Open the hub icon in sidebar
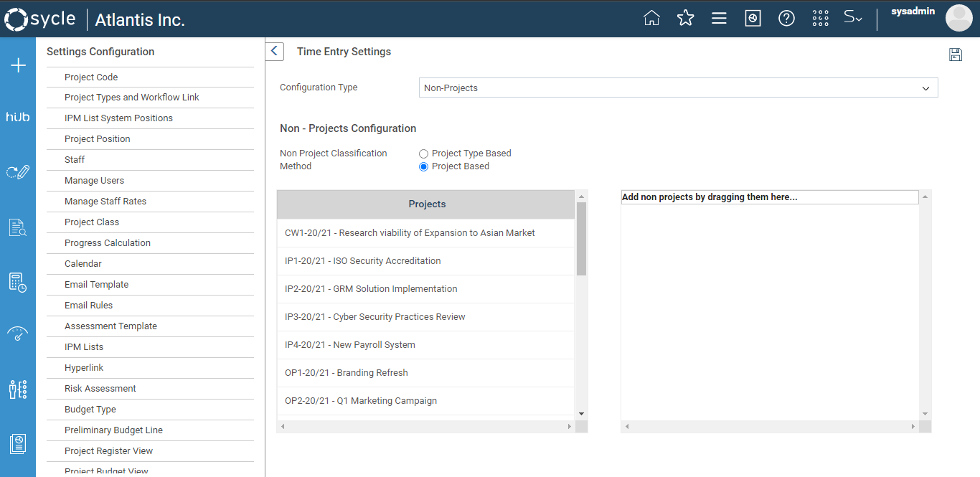Screen dimensions: 980x477 [18, 116]
